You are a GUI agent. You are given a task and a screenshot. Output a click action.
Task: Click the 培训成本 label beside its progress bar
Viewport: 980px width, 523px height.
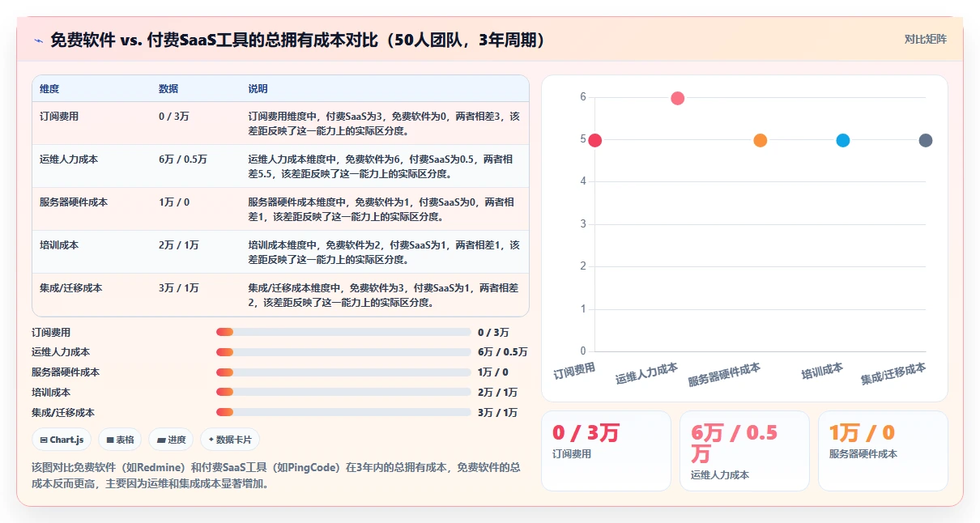pos(51,392)
